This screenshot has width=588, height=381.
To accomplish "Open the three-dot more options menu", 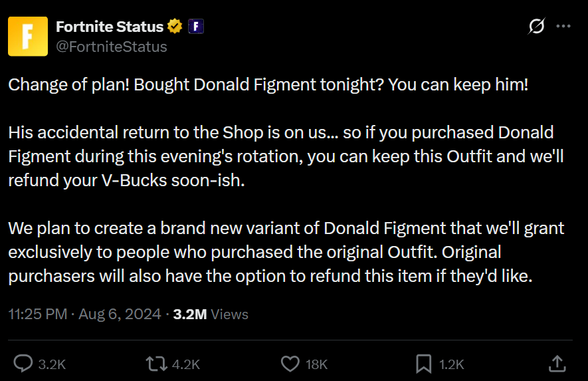I will (563, 26).
